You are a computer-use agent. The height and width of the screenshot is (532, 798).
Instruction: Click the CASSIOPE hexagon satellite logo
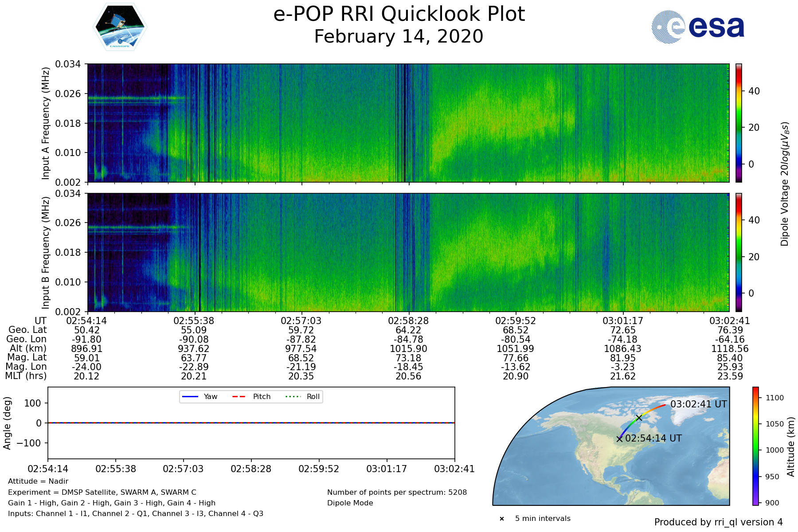click(x=120, y=27)
